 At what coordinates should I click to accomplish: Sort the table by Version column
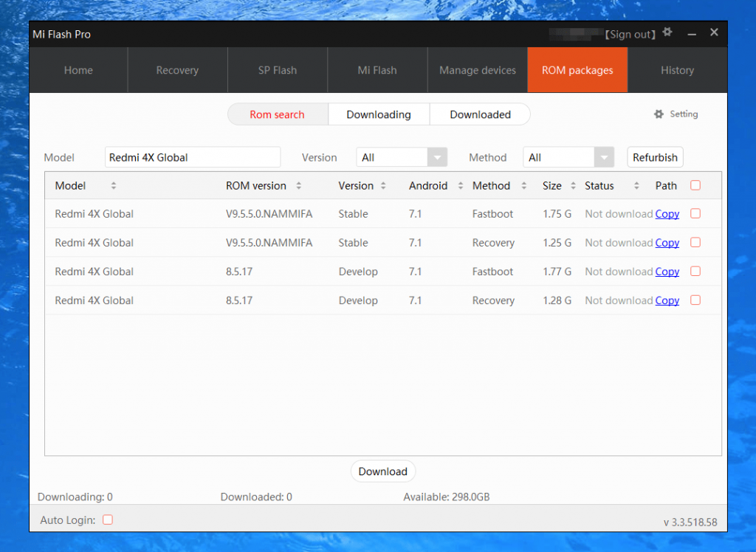383,186
